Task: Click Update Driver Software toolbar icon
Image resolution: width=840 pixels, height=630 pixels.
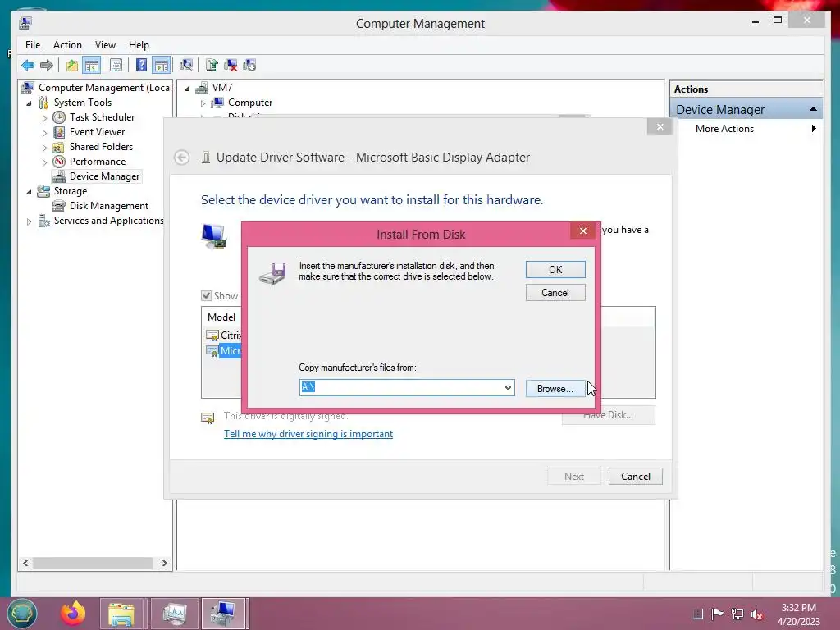Action: pos(212,66)
